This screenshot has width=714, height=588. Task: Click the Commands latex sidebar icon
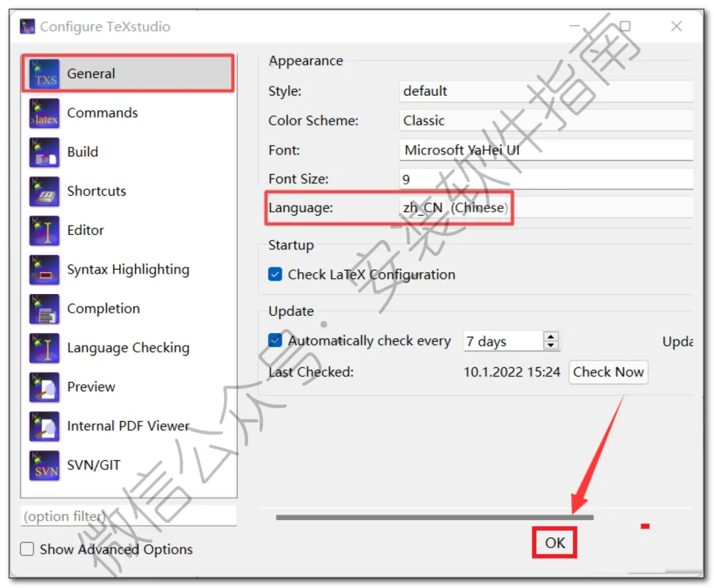[x=44, y=113]
